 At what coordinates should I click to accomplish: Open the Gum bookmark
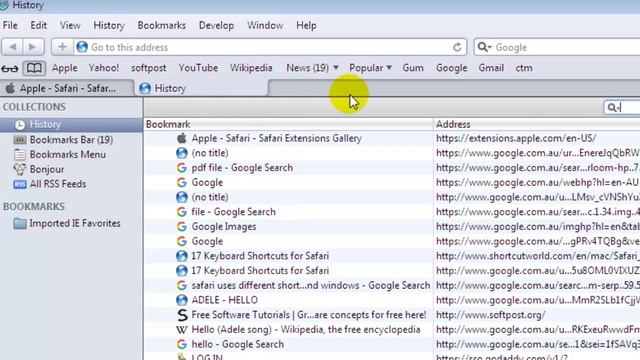(413, 68)
